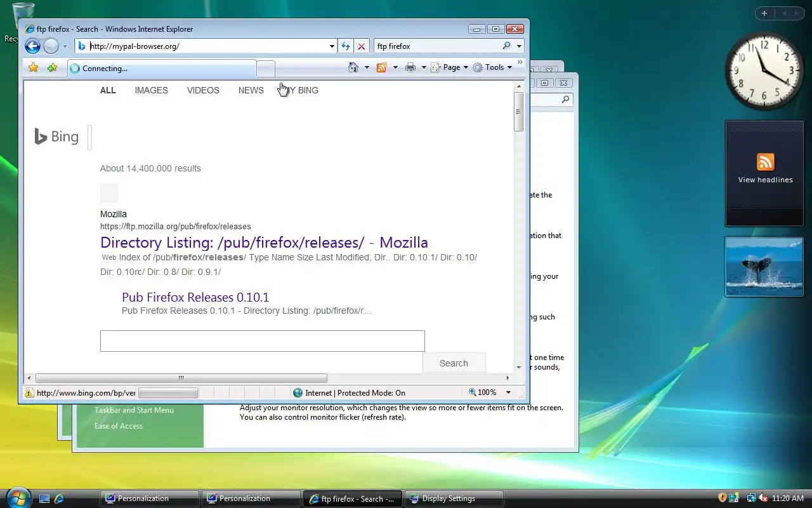Click the network connection tray icon
812x508 pixels.
click(x=752, y=498)
